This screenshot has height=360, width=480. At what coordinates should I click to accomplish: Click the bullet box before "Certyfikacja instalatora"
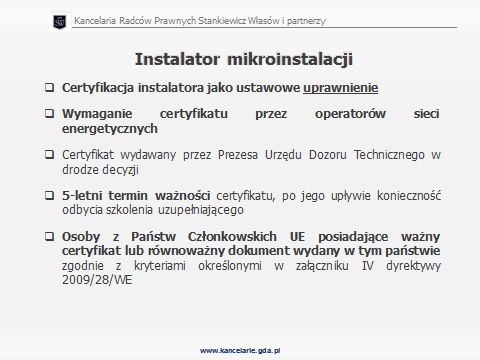49,88
